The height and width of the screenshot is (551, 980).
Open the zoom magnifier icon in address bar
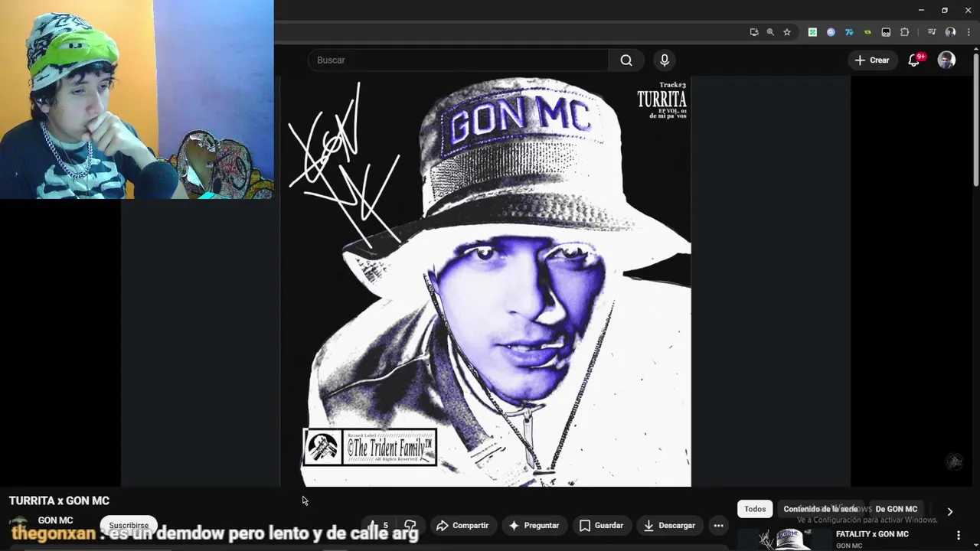(770, 32)
